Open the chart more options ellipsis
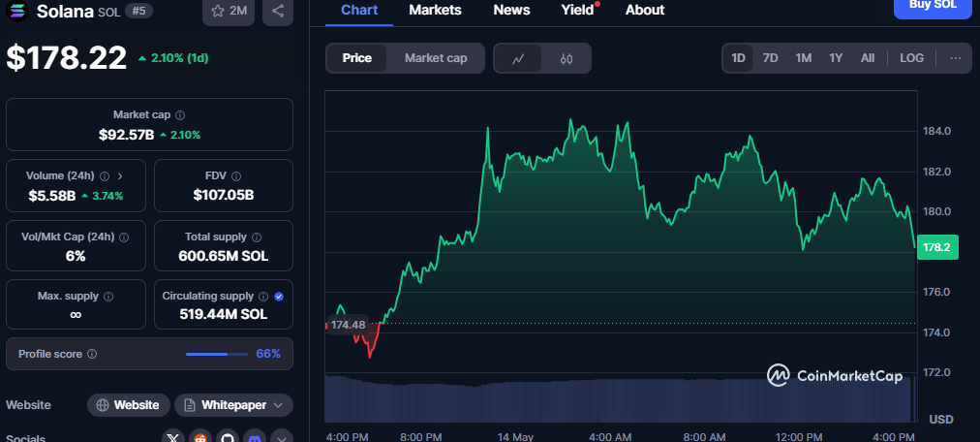Viewport: 980px width, 442px height. pyautogui.click(x=956, y=58)
